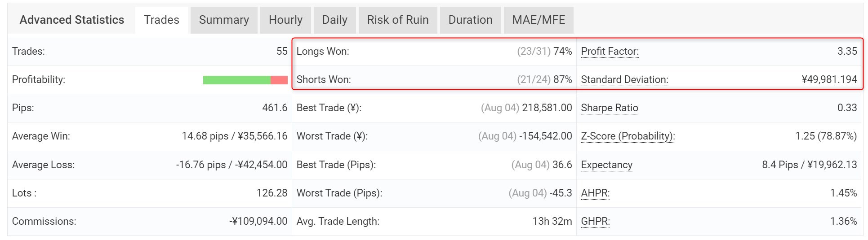
Task: Select the Trades tab
Action: (x=161, y=20)
